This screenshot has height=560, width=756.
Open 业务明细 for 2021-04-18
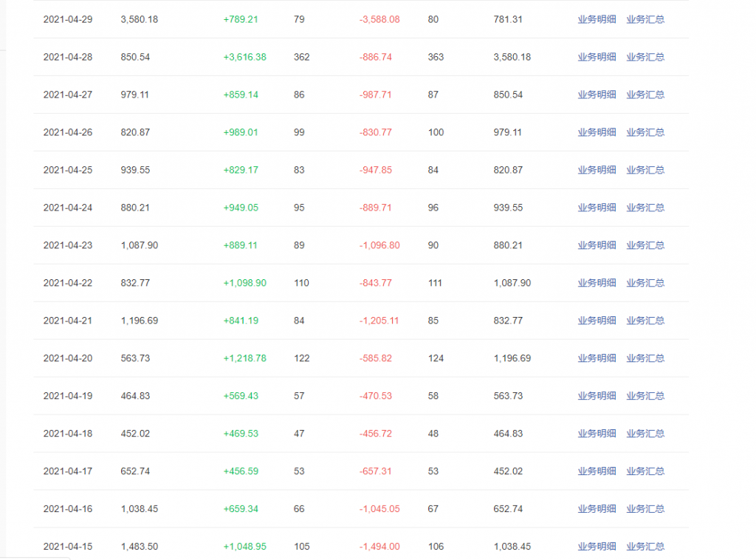(597, 434)
